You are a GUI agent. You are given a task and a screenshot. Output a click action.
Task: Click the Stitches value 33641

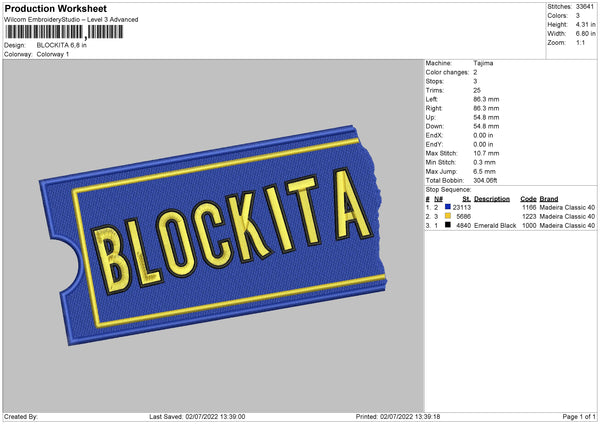click(x=585, y=7)
